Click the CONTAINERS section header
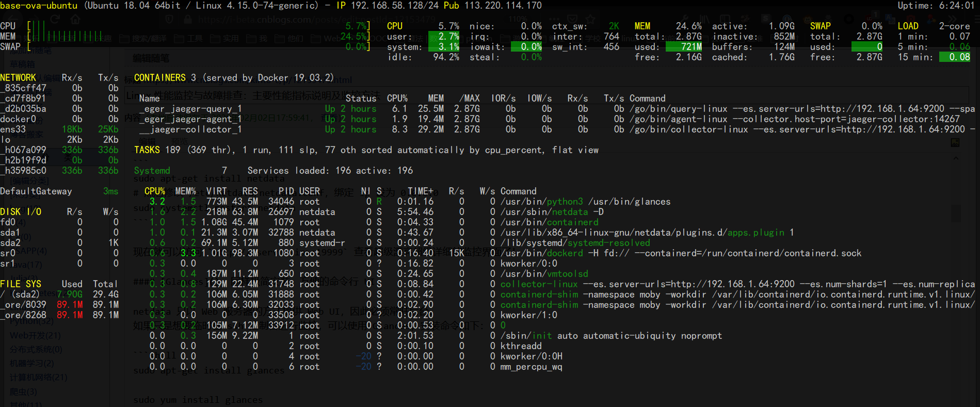Screen dimensions: 980x407 point(160,78)
